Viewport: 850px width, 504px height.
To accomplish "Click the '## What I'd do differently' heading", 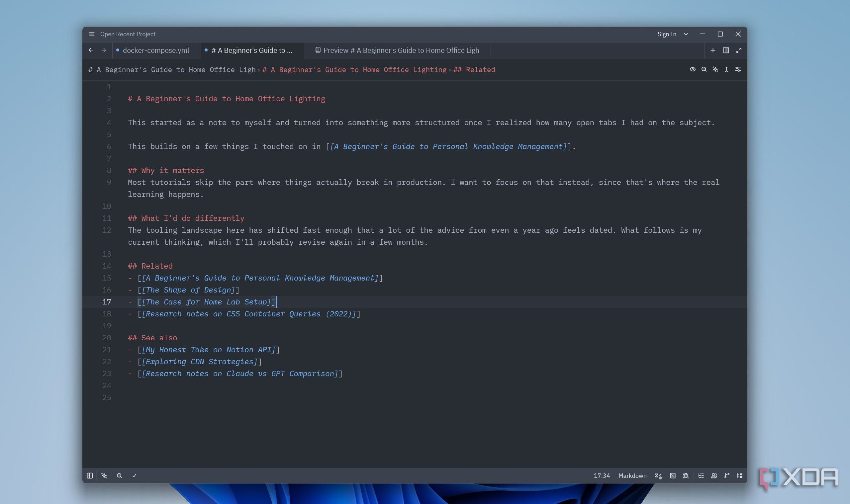I will (186, 218).
